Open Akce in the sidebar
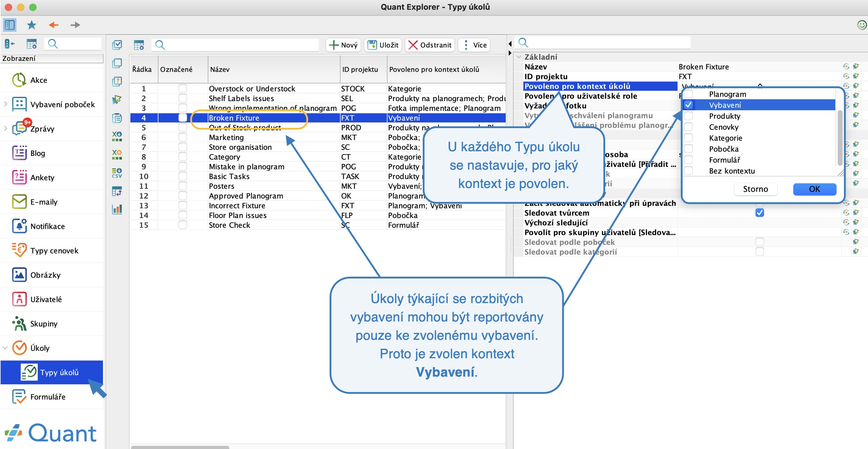This screenshot has width=868, height=449. (52, 80)
